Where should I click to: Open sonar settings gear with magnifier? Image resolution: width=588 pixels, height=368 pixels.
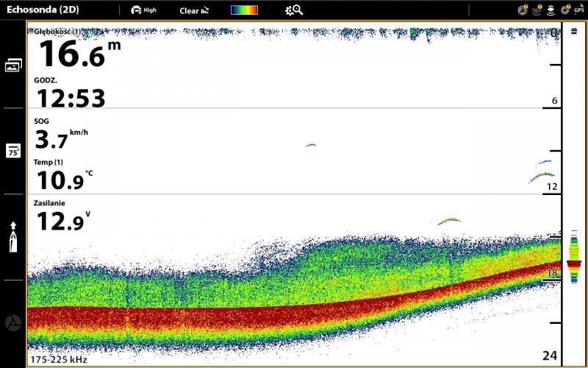[x=294, y=10]
